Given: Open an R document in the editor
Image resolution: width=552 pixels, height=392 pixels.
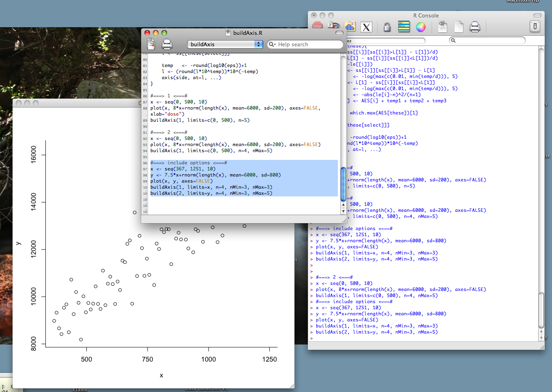Looking at the screenshot, I should 442,27.
